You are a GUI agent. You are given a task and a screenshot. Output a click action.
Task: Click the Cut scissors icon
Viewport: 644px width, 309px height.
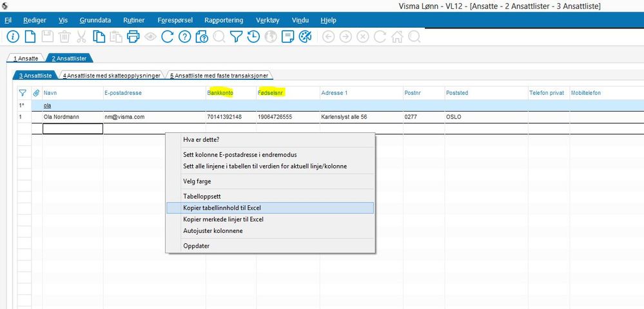click(81, 37)
